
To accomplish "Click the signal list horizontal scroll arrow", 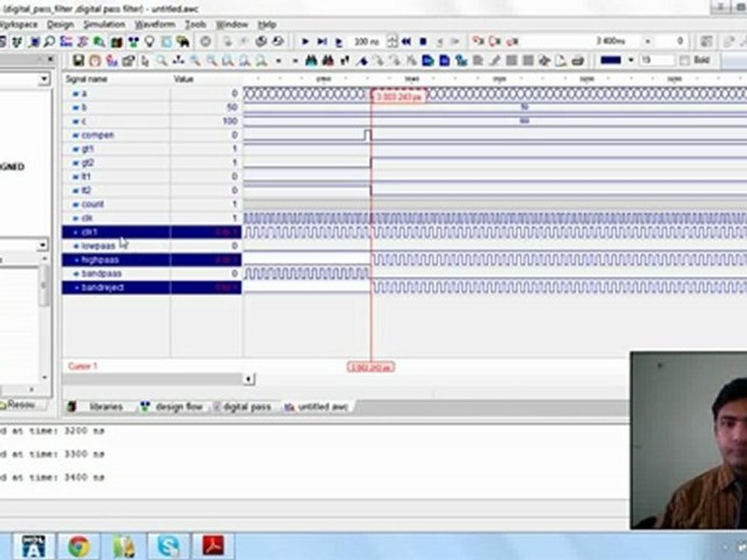I will 249,379.
